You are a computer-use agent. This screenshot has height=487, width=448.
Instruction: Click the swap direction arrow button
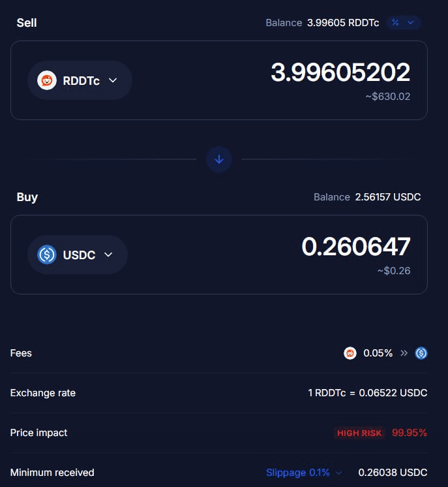click(219, 159)
